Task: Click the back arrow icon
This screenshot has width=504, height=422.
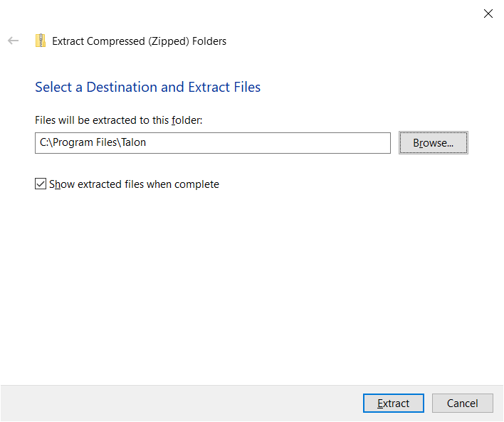Action: pos(14,41)
